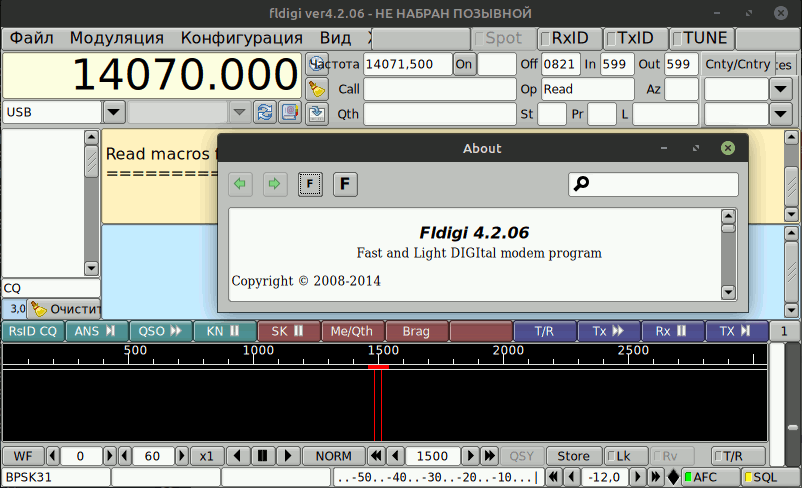Click the blue refresh arrows icon

click(x=264, y=112)
